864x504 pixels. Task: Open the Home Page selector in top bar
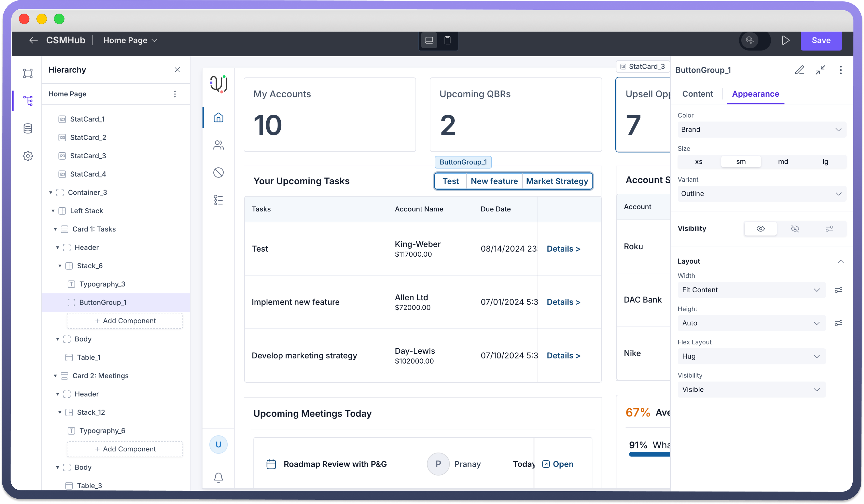pos(130,41)
